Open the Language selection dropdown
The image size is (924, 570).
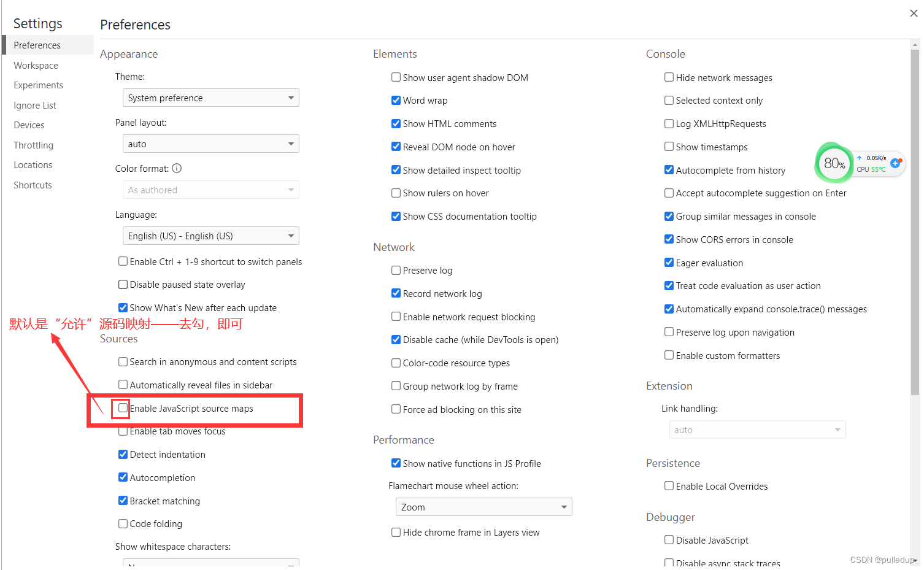210,236
